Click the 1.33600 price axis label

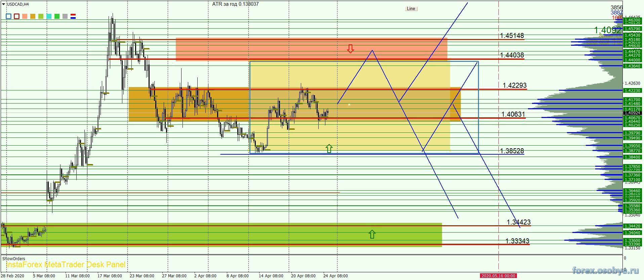632,241
